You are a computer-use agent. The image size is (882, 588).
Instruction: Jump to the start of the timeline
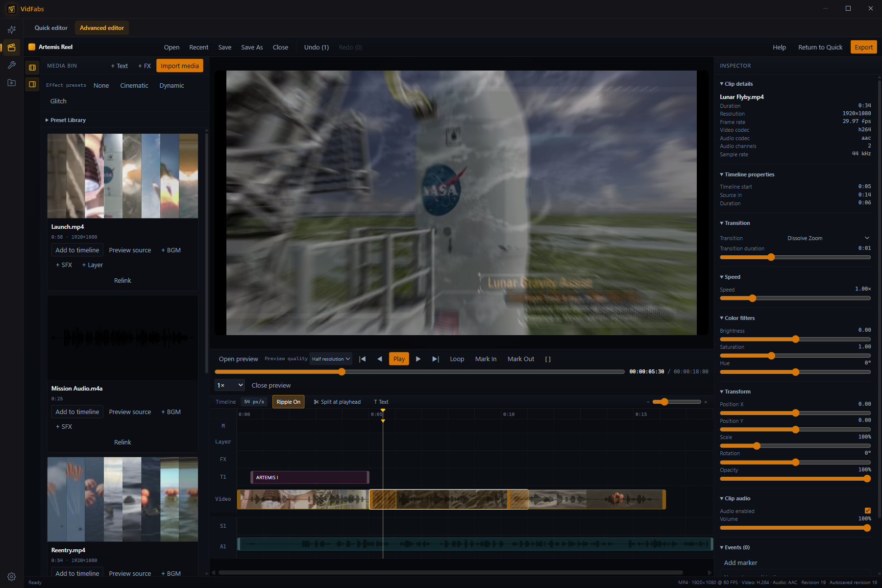coord(363,359)
